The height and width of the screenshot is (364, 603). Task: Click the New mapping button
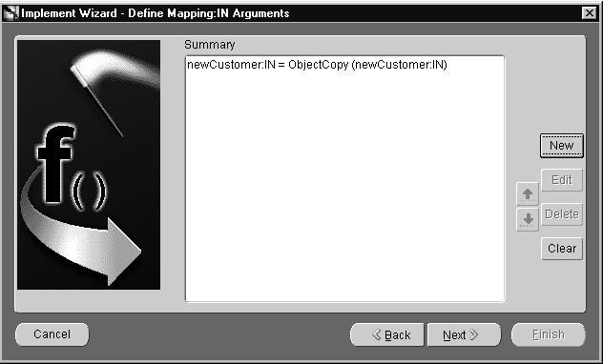click(561, 146)
